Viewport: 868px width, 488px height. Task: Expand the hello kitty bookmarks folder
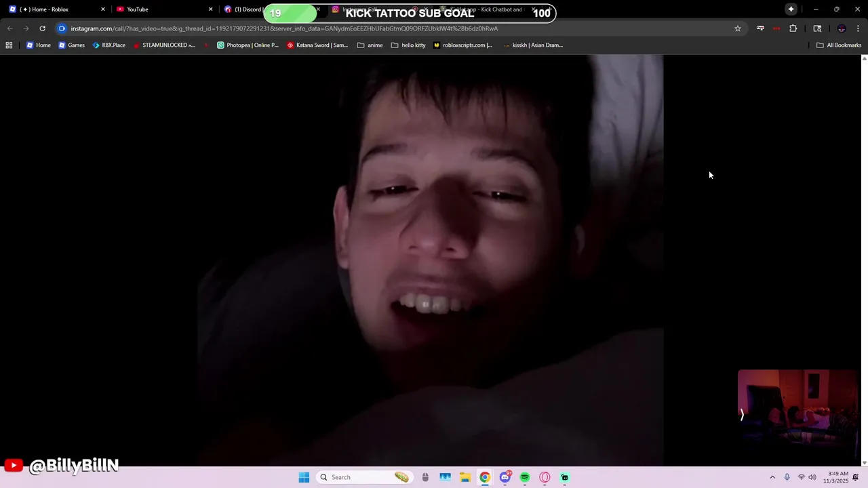coord(408,45)
